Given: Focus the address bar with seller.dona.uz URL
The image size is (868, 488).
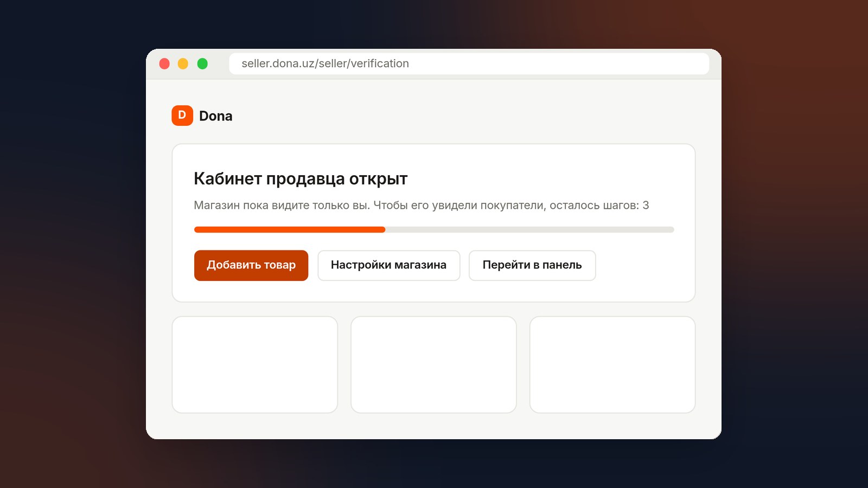Looking at the screenshot, I should click(x=469, y=63).
